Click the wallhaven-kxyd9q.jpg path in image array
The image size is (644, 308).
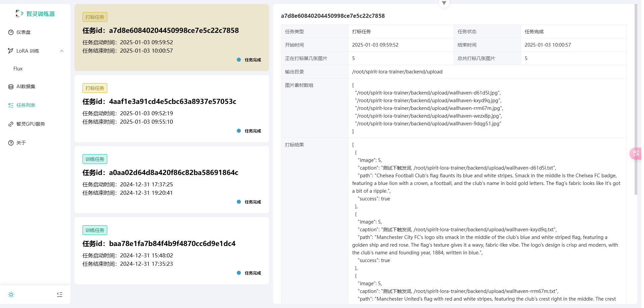pos(428,101)
